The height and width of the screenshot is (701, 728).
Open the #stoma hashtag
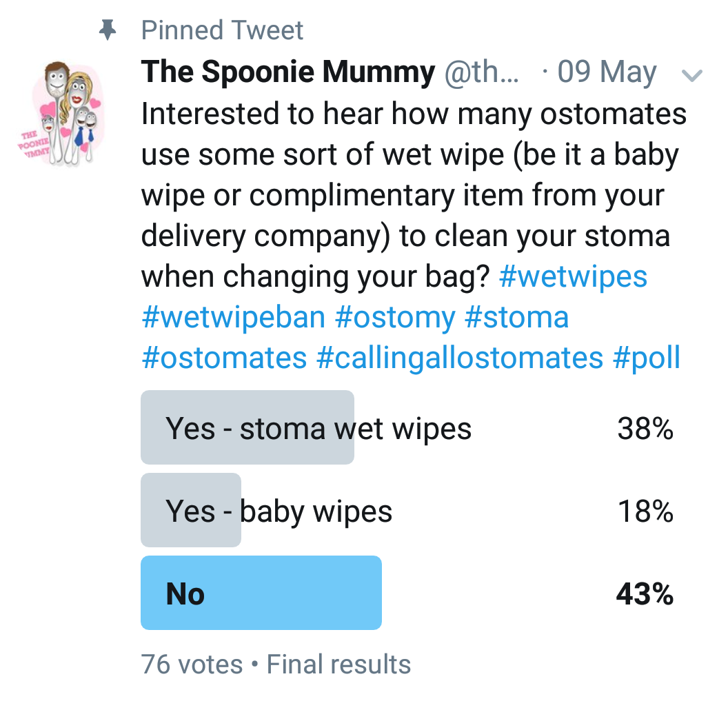tap(517, 318)
